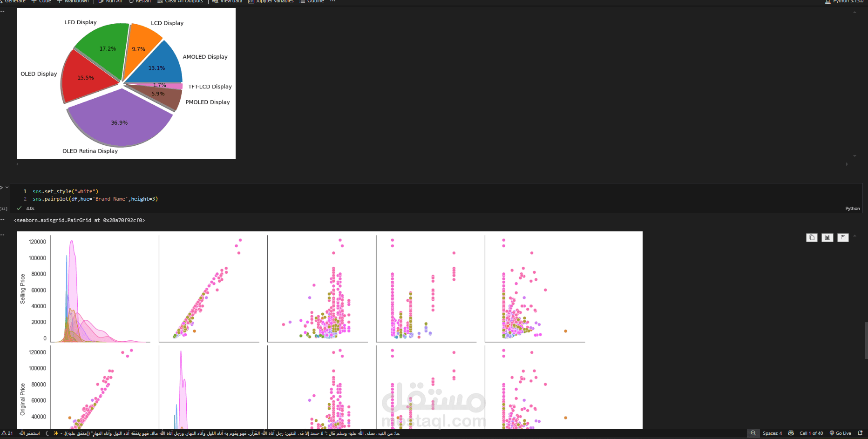Show notebook Outline
The height and width of the screenshot is (439, 868).
312,1
